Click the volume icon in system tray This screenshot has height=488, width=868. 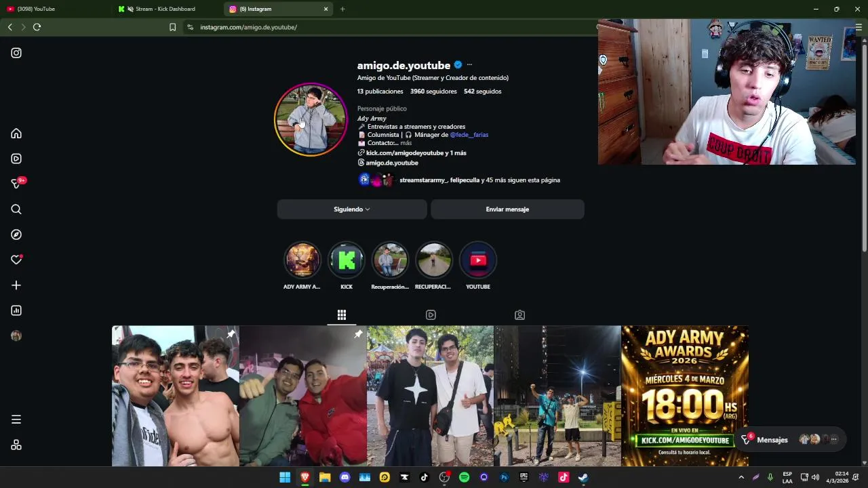(815, 477)
